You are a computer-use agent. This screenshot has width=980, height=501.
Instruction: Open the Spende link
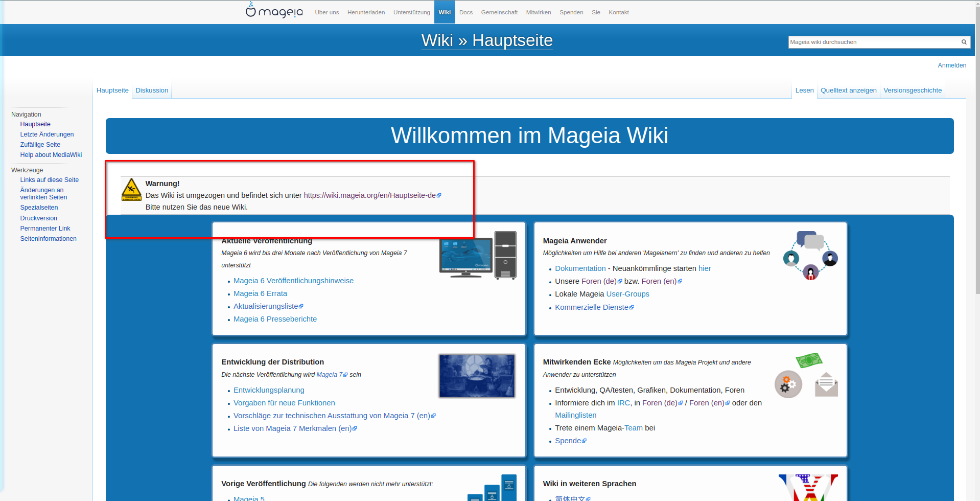[x=571, y=441]
